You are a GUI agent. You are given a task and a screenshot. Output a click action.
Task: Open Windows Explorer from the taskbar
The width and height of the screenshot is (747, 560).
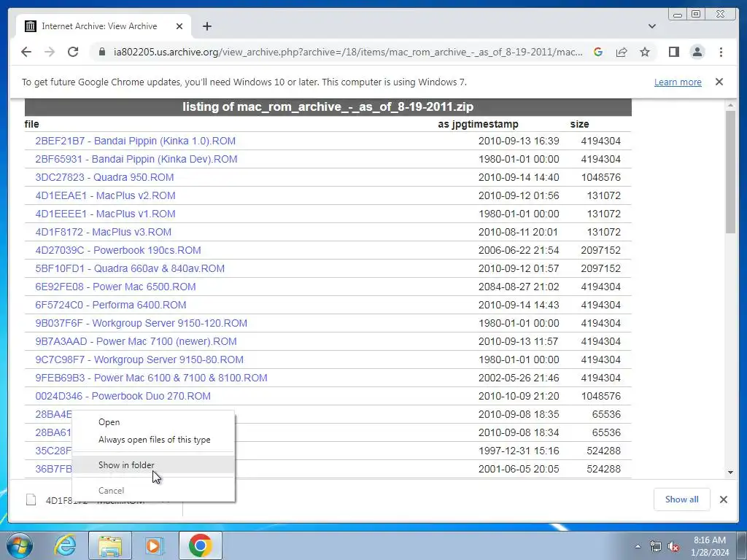pyautogui.click(x=110, y=545)
